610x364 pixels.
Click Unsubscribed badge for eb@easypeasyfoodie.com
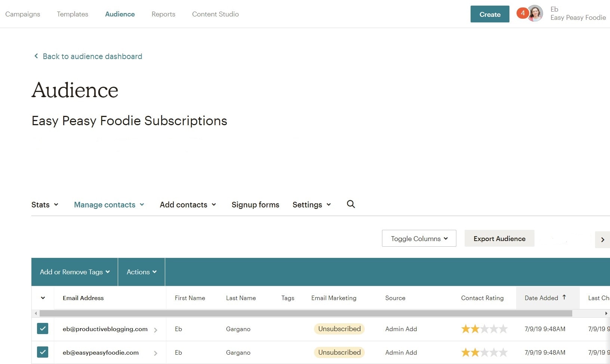(x=339, y=352)
